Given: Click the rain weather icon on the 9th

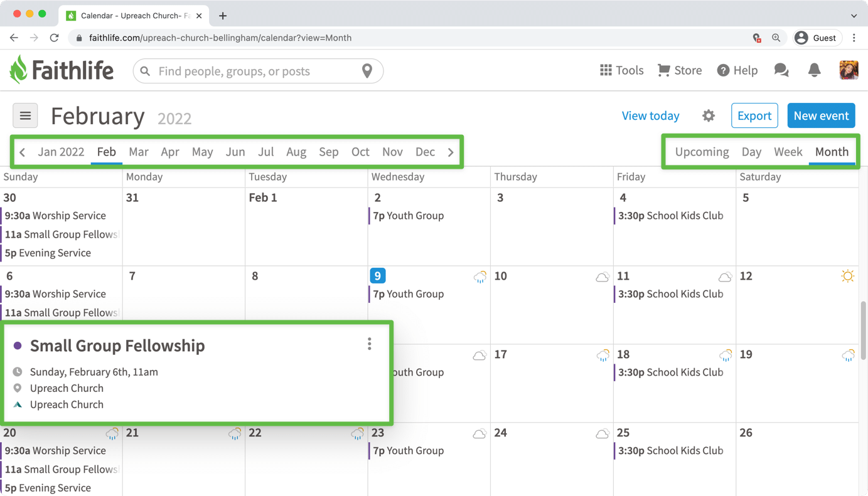Looking at the screenshot, I should [480, 277].
